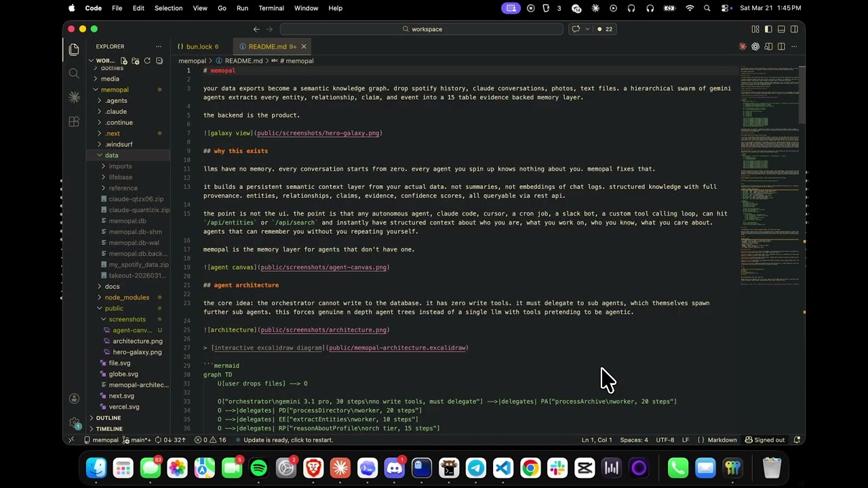Open the File menu
Viewport: 868px width, 488px height.
click(117, 8)
